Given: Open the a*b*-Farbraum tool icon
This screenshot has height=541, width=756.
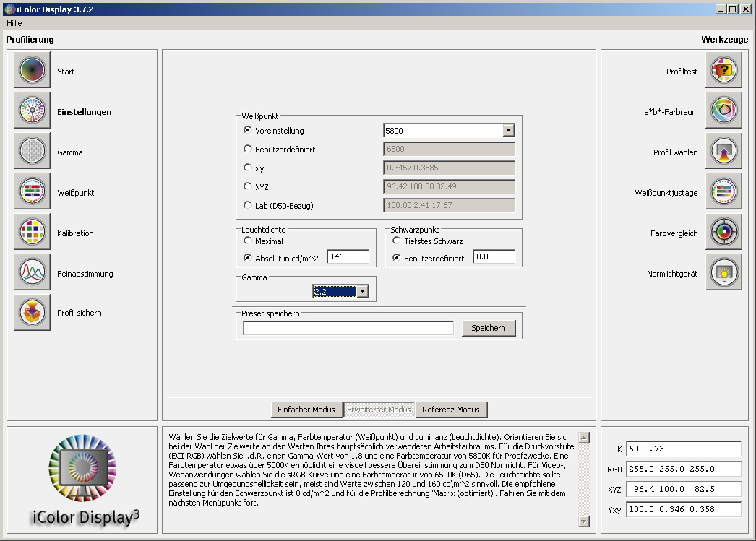Looking at the screenshot, I should [x=723, y=111].
